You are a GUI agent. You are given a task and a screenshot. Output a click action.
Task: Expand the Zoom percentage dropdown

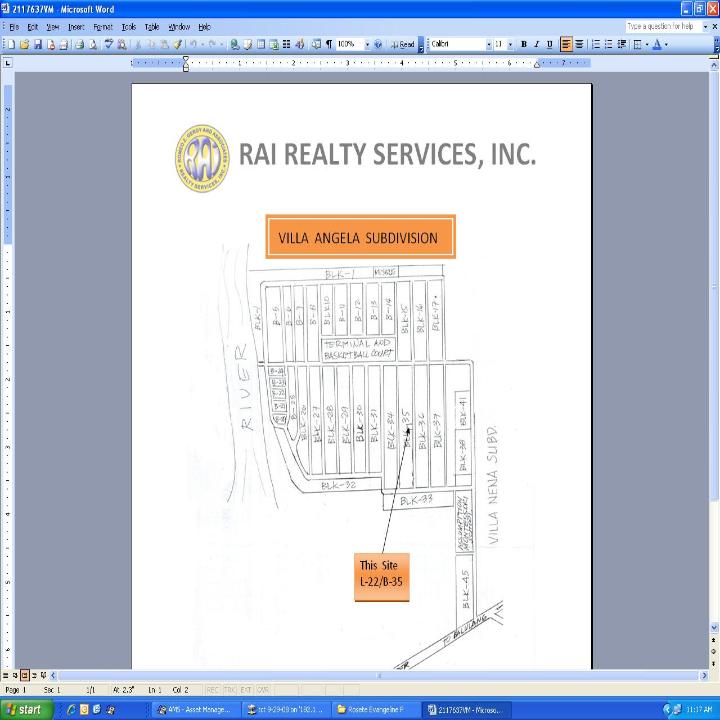tap(366, 45)
